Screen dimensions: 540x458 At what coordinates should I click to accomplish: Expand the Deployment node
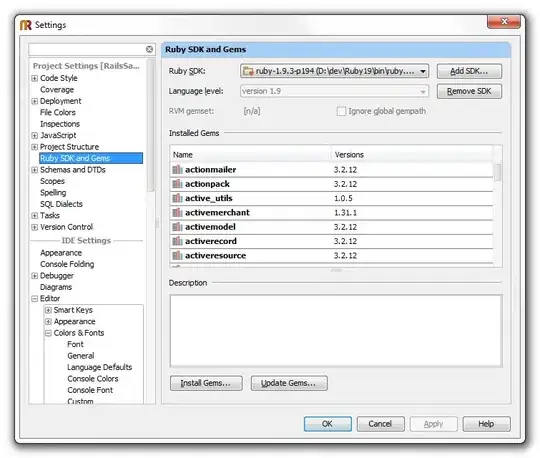point(34,101)
